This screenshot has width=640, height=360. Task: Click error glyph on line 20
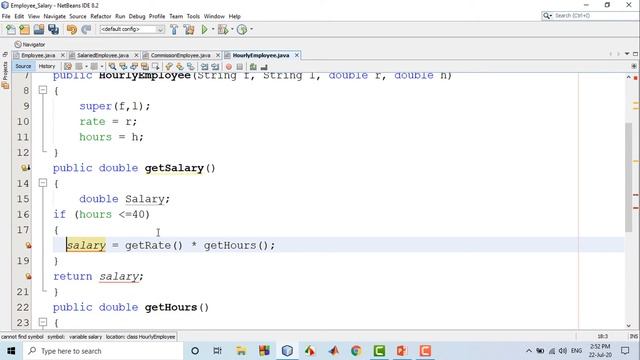(28, 276)
